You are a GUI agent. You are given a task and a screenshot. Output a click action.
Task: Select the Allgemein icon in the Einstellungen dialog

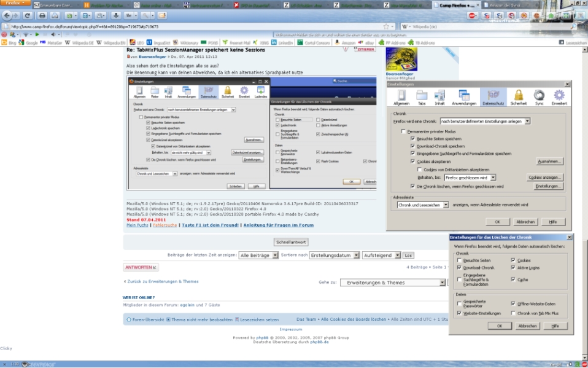coord(401,97)
